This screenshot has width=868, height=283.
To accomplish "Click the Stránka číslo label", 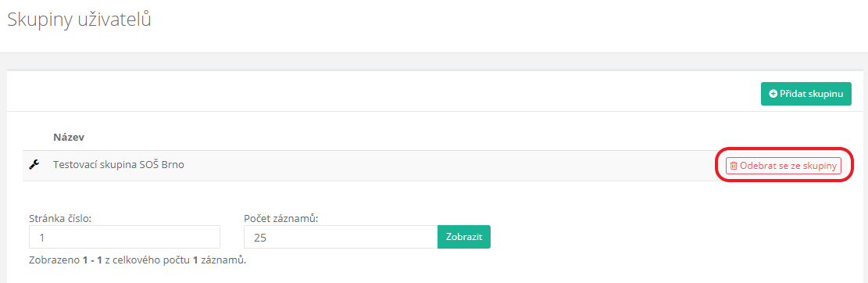I will (60, 218).
